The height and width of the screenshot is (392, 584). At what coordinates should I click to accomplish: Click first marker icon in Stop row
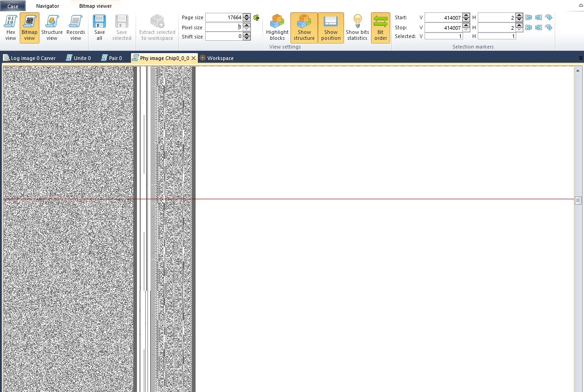click(529, 27)
